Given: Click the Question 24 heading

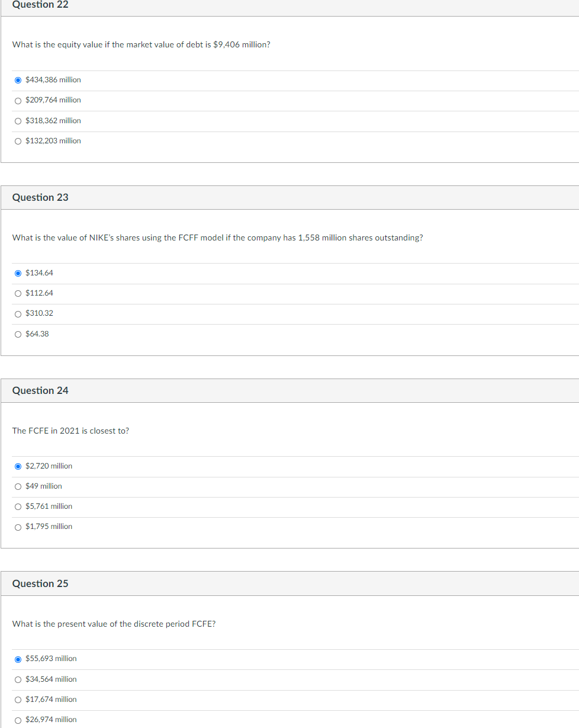Looking at the screenshot, I should pyautogui.click(x=40, y=390).
